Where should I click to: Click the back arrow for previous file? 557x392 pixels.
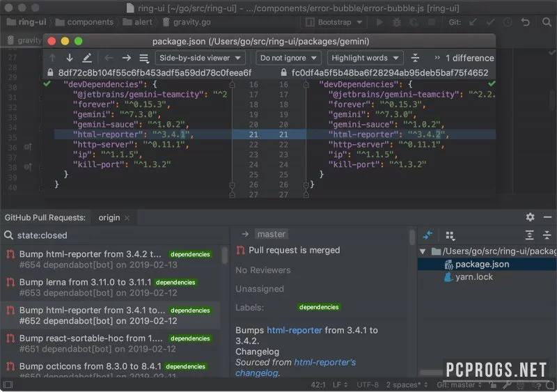109,58
